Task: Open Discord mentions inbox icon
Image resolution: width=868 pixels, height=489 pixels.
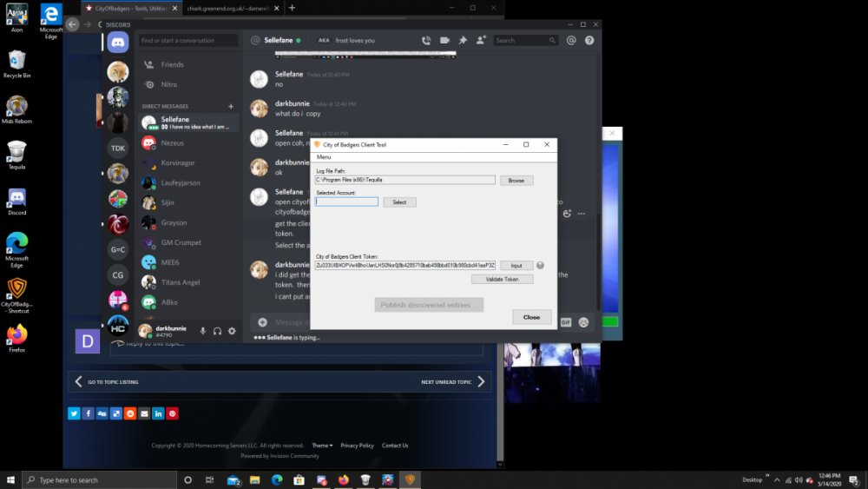Action: [x=571, y=41]
